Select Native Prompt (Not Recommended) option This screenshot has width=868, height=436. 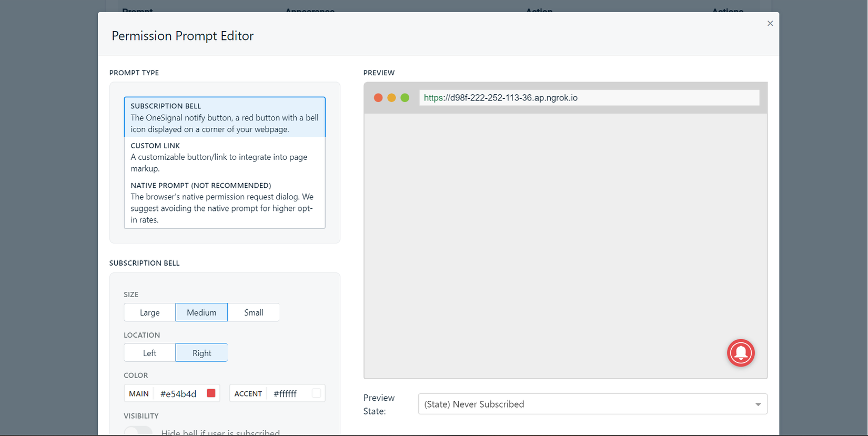click(x=225, y=202)
